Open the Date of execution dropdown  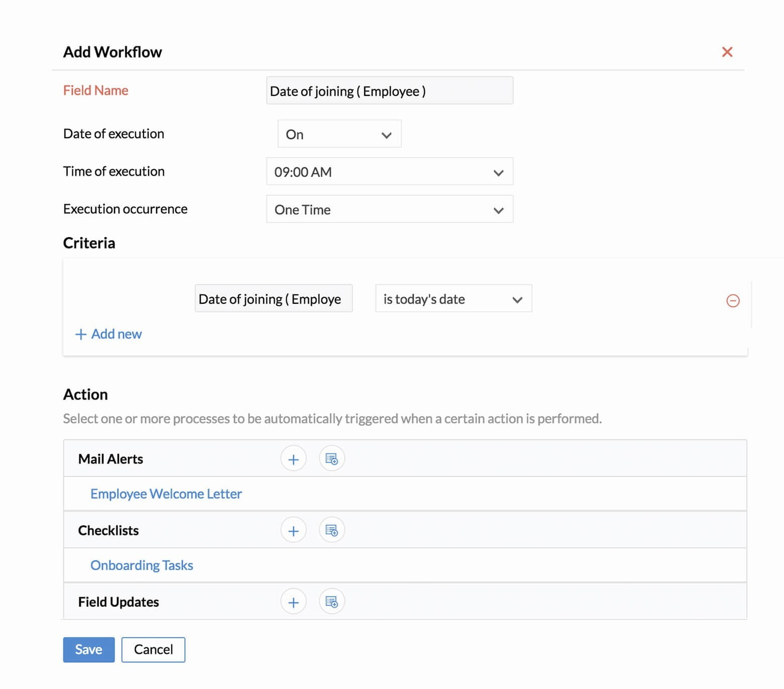(x=339, y=134)
